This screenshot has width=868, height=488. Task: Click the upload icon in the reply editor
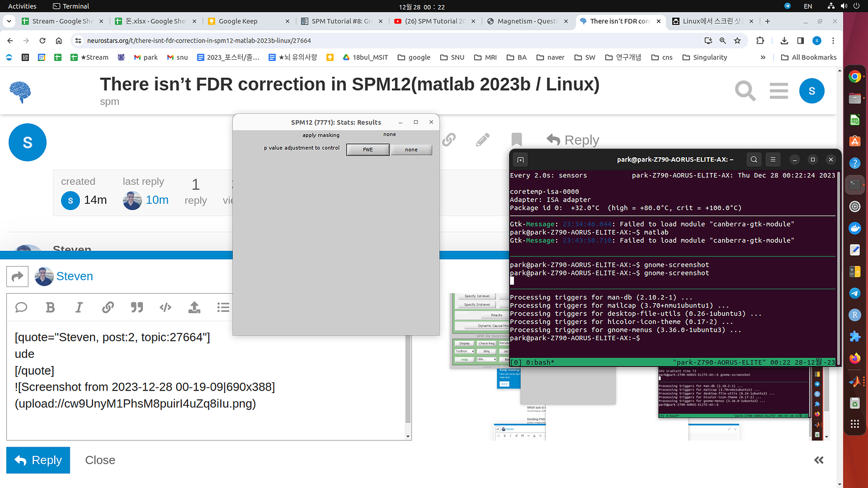(x=194, y=307)
